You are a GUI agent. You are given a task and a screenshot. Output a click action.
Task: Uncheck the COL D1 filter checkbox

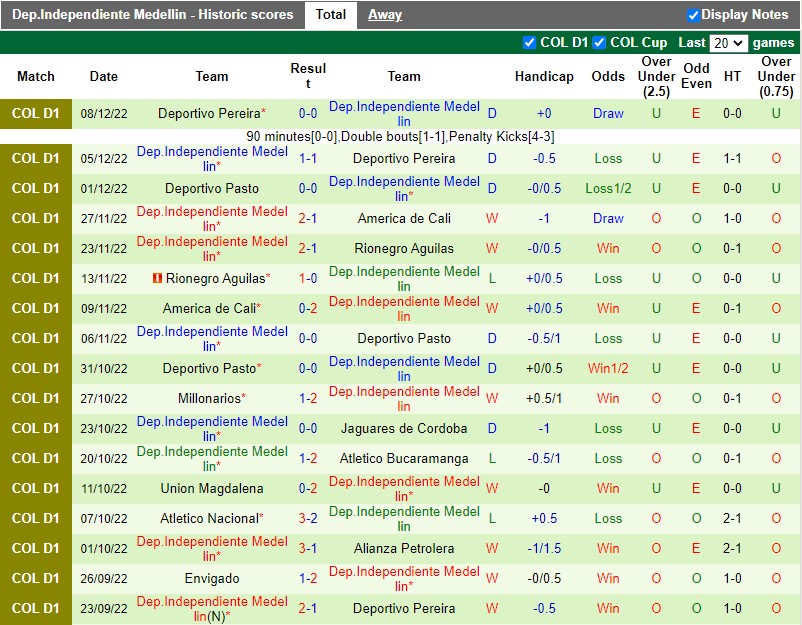click(x=530, y=43)
